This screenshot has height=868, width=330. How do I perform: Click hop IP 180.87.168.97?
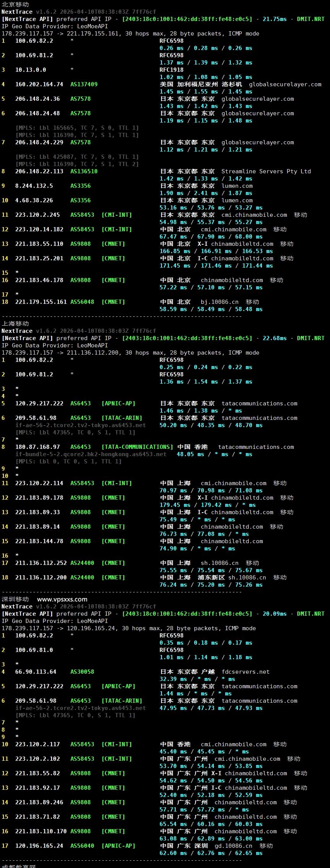(x=37, y=447)
